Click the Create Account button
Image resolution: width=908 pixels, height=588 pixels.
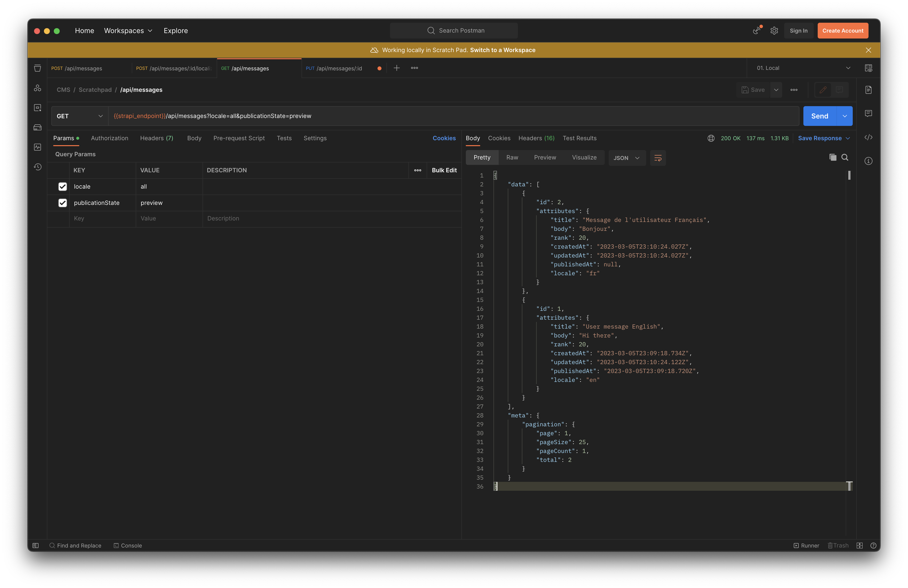click(x=843, y=31)
